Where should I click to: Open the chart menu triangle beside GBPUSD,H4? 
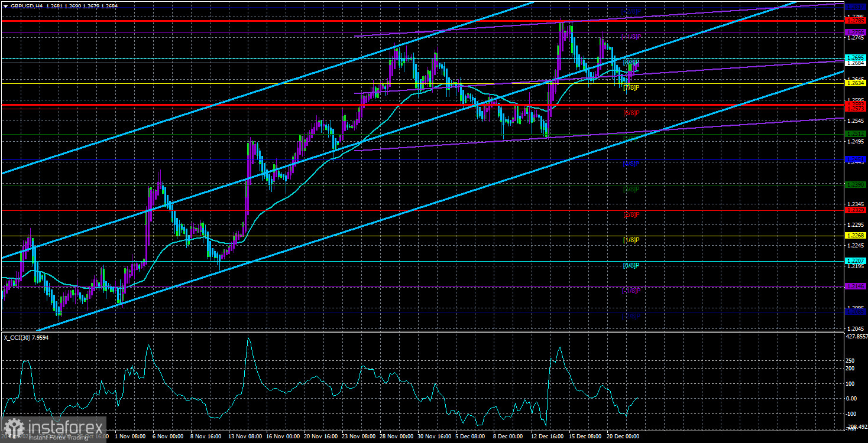[5, 5]
